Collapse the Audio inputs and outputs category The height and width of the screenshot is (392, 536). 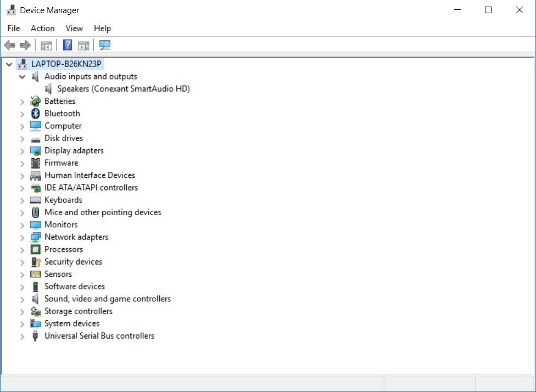pyautogui.click(x=22, y=76)
